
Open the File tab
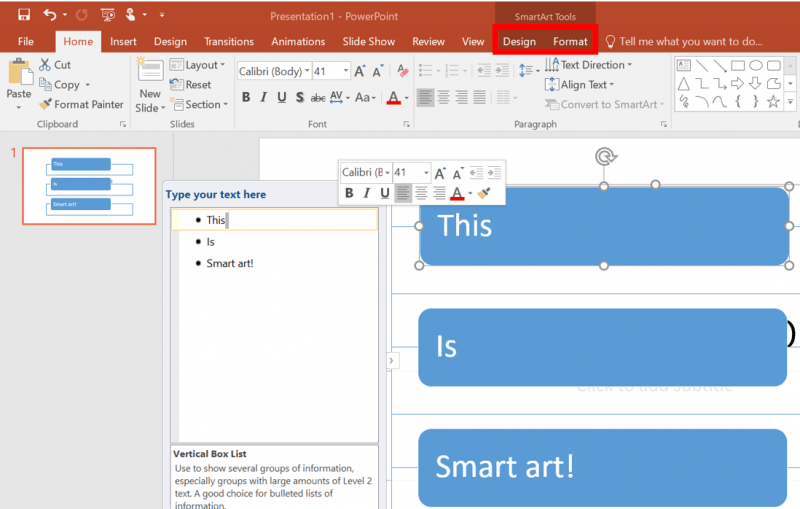pyautogui.click(x=26, y=41)
